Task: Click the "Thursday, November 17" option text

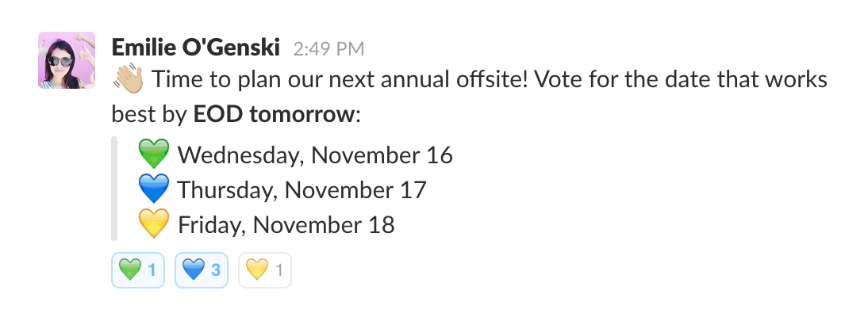Action: coord(302,189)
